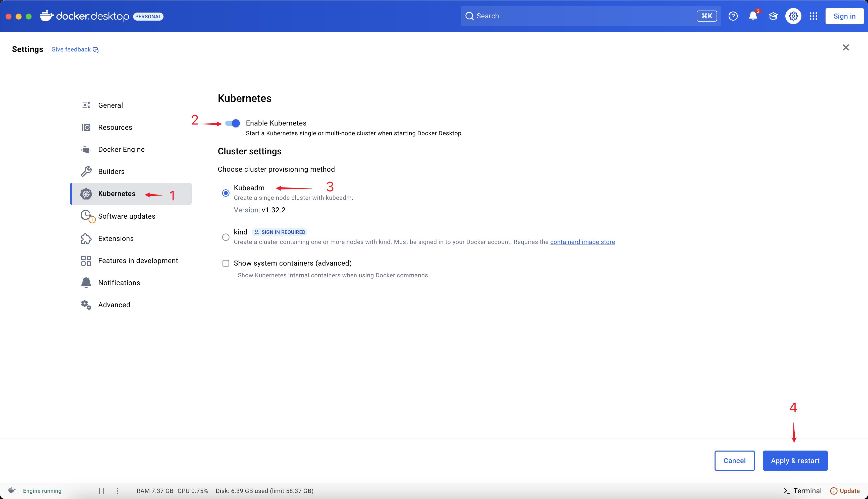Open the Learning center graduation cap icon
The width and height of the screenshot is (868, 499).
[x=773, y=16]
